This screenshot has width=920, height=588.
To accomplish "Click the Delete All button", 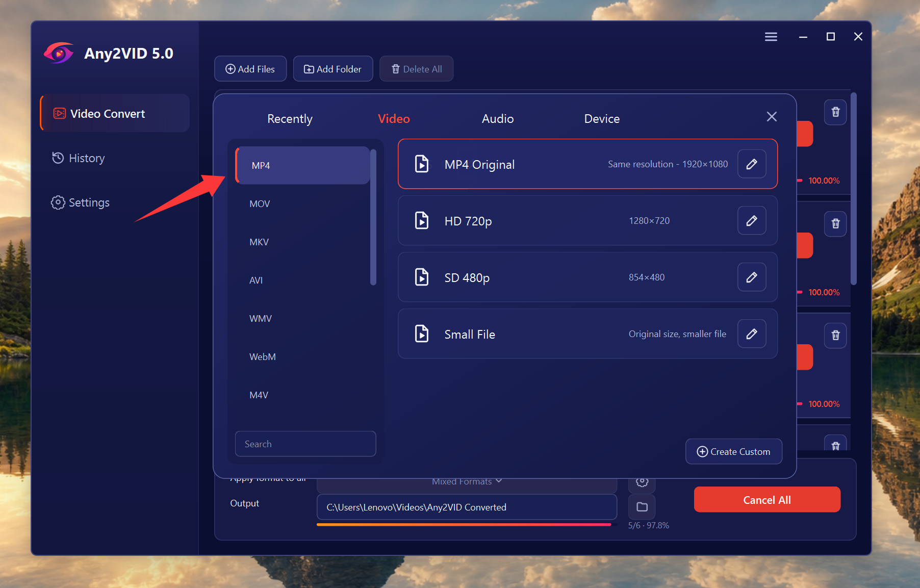I will click(417, 69).
